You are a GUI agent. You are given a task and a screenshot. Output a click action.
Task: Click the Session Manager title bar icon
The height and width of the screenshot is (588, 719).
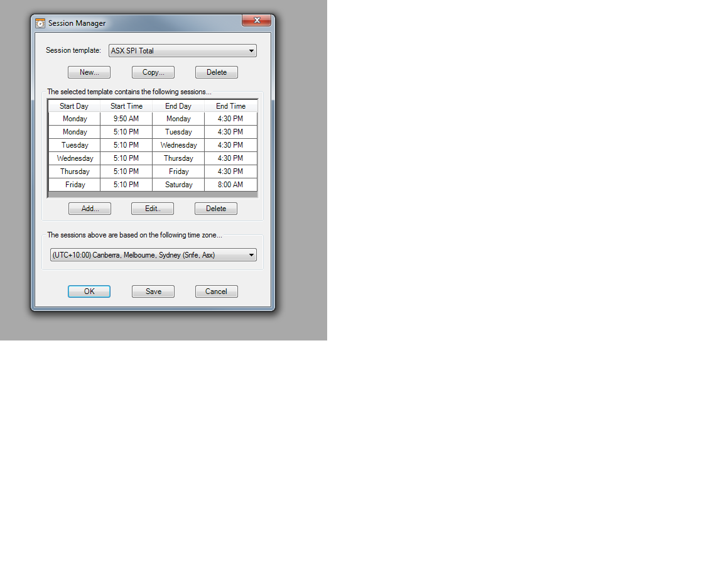pos(40,23)
